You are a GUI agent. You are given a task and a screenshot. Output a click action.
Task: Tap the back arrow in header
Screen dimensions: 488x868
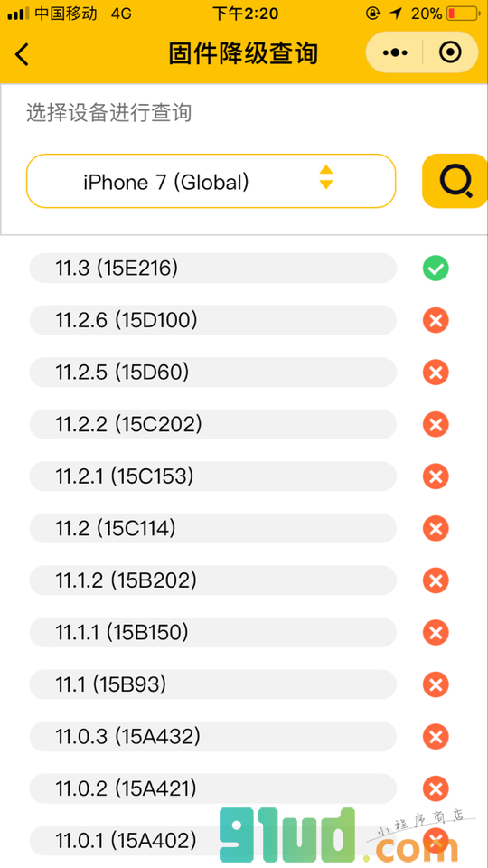22,54
